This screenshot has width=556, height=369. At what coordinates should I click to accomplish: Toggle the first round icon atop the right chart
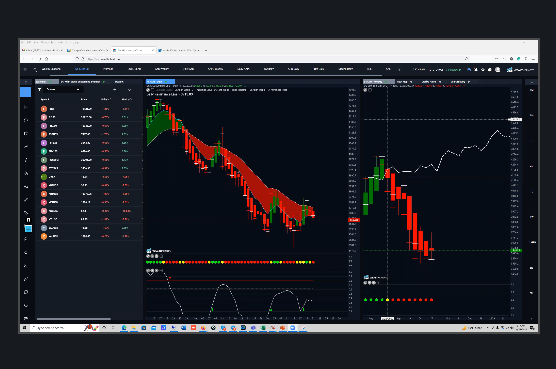[365, 90]
